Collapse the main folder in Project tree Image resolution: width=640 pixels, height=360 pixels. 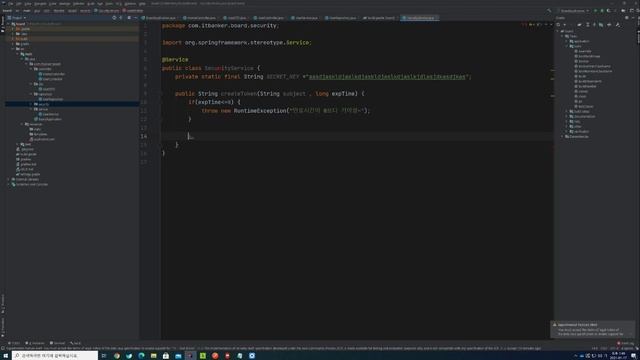18,54
